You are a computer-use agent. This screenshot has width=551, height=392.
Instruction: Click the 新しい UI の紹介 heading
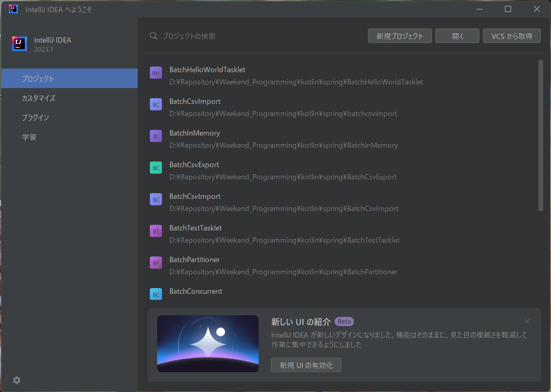click(301, 322)
